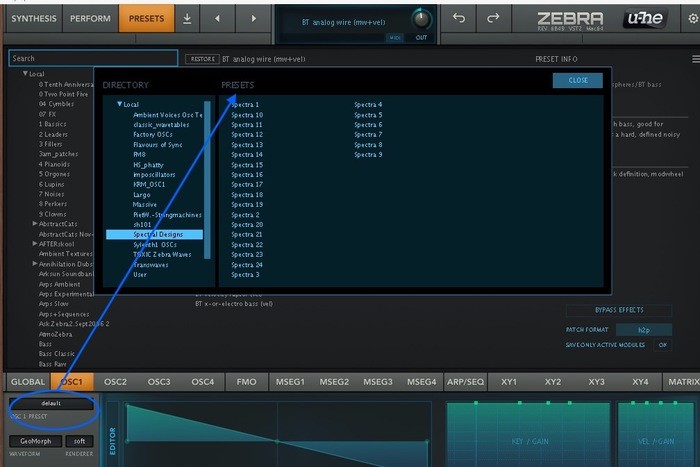Screen dimensions: 700x467
Task: Click the directory list scrollbar
Action: (207, 180)
